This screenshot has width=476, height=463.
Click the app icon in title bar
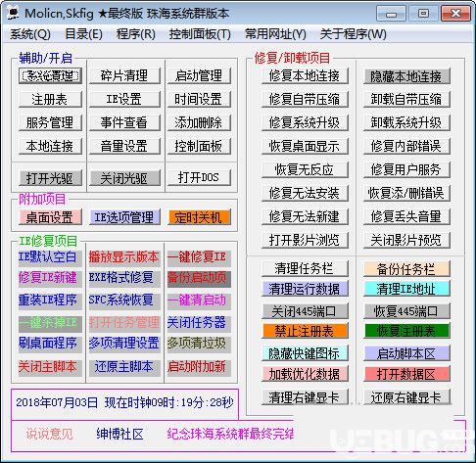[13, 13]
